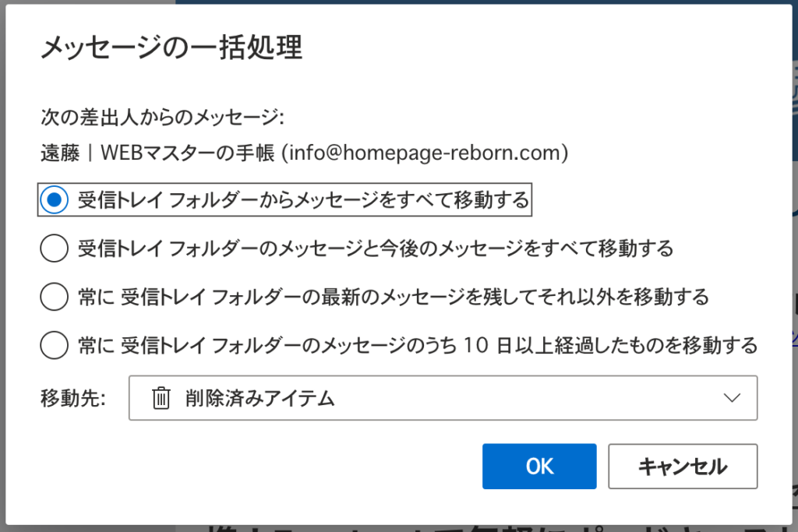The width and height of the screenshot is (798, 532).
Task: Select the first radio button, 受信トレイ フォルダーからメッセージをすべて移動する
Action: 54,199
